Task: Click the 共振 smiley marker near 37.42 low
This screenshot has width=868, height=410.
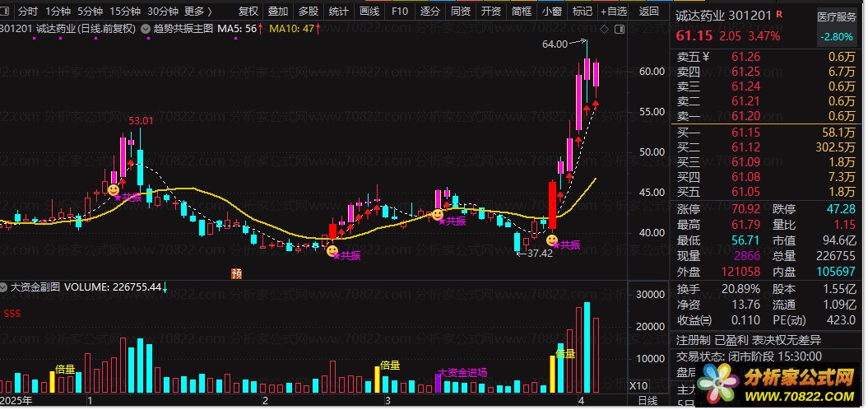Action: tap(552, 240)
